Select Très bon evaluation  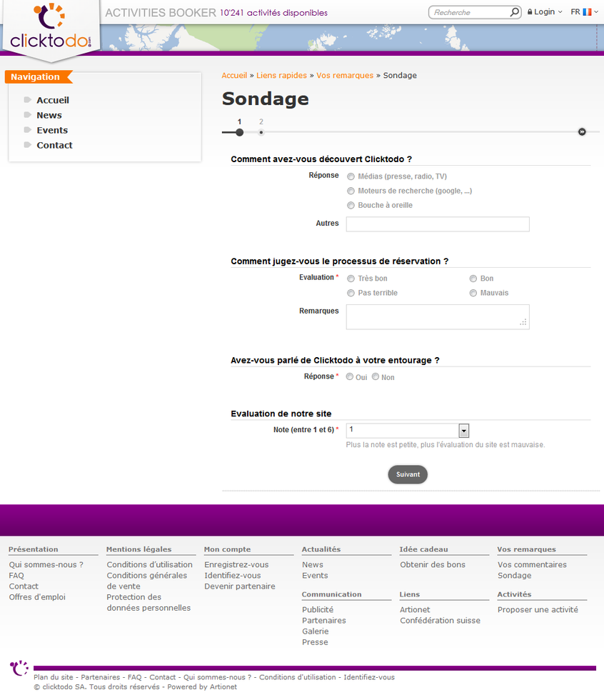coord(351,279)
